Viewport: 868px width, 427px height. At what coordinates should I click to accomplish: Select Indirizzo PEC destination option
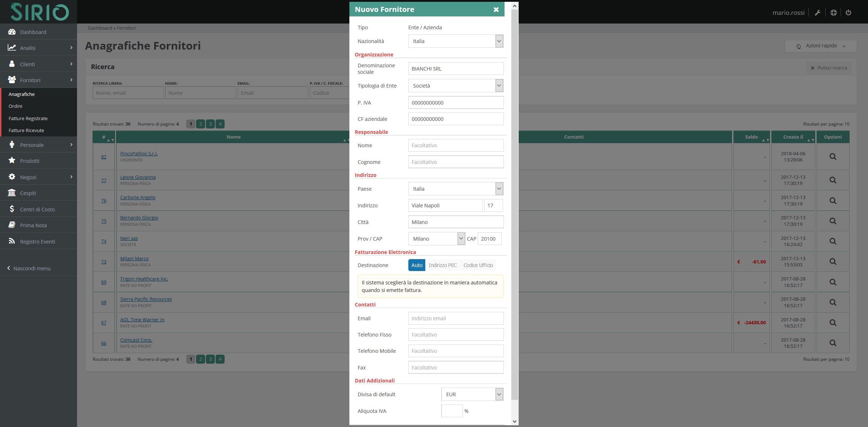(x=442, y=265)
